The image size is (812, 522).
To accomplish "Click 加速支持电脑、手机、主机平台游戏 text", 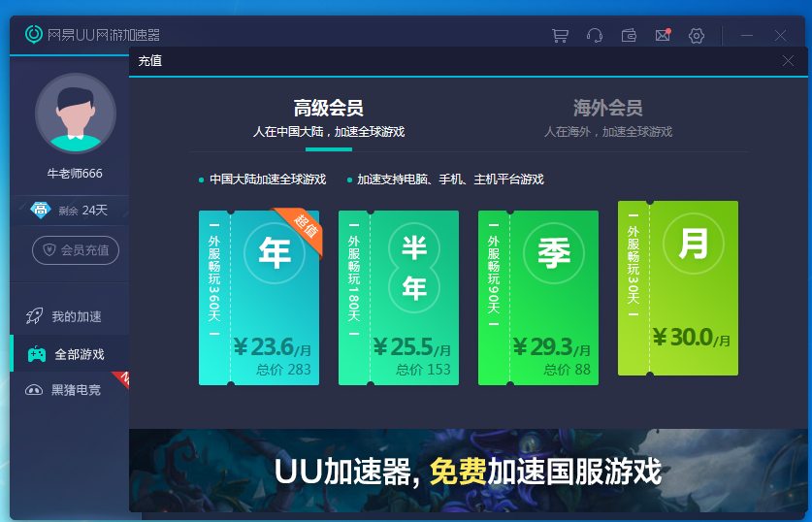I will 450,179.
